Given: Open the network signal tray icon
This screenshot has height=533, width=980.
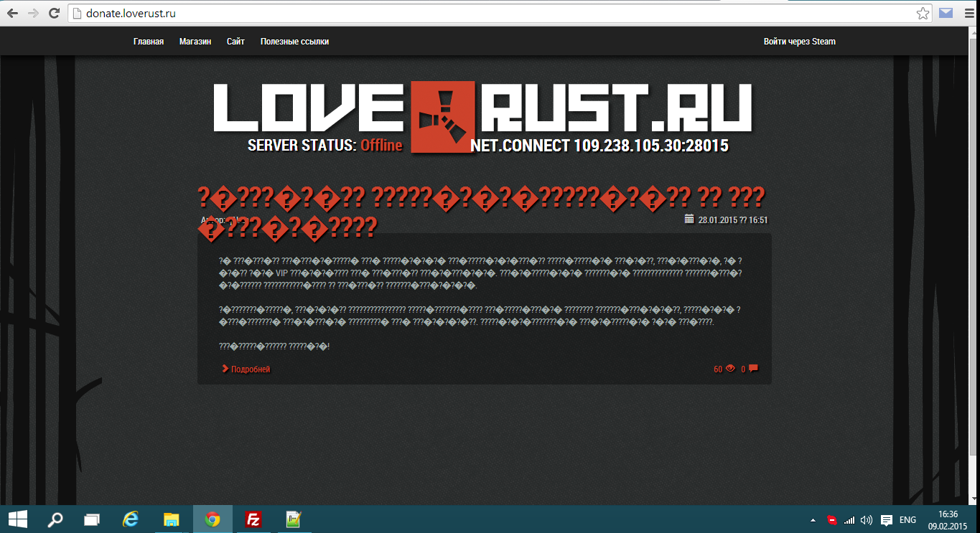Looking at the screenshot, I should [x=849, y=519].
